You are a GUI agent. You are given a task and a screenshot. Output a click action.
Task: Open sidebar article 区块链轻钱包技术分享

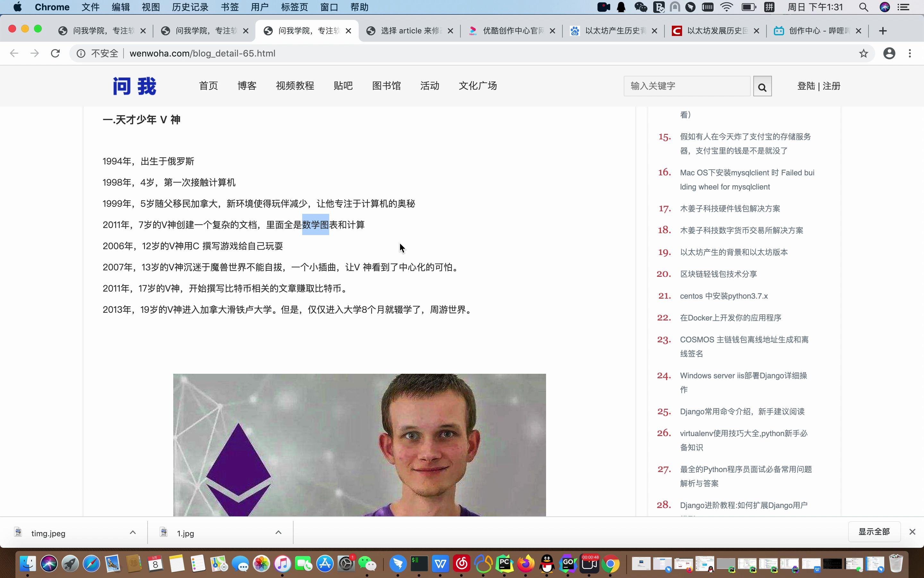(718, 274)
